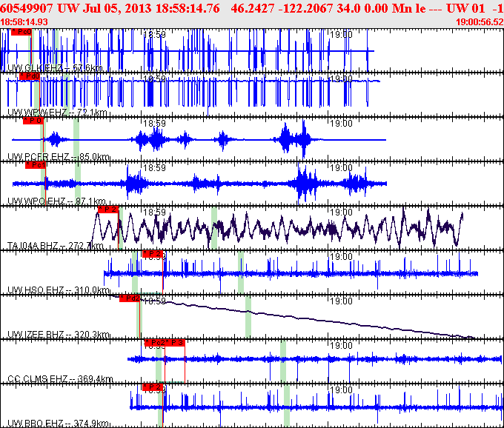Click the 18:59 time label on PCFR trace

(155, 124)
